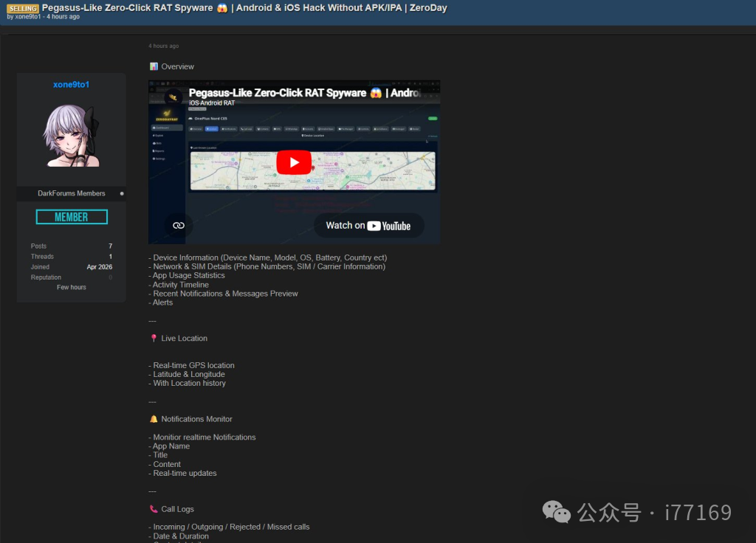Toggle the green online status indicator
Image resolution: width=756 pixels, height=543 pixels.
click(433, 117)
